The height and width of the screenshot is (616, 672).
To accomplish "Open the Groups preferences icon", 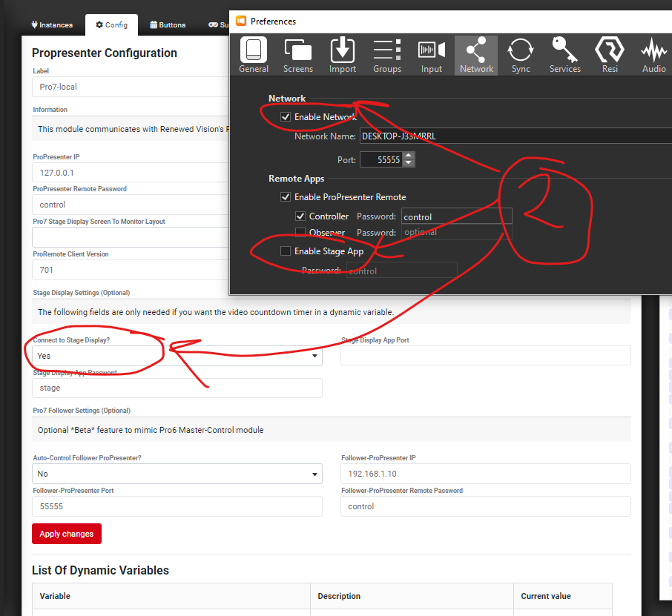I will [386, 53].
